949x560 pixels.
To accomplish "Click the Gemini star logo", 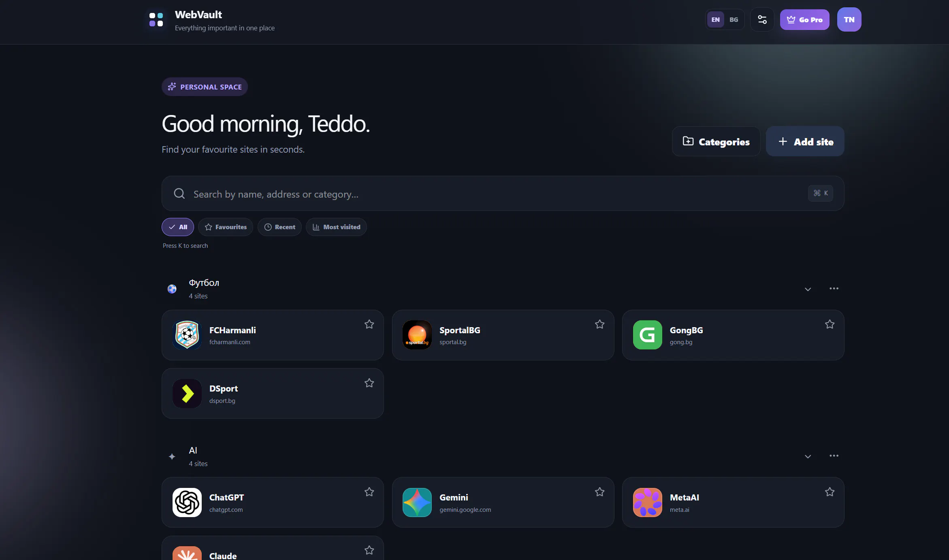I will click(417, 502).
